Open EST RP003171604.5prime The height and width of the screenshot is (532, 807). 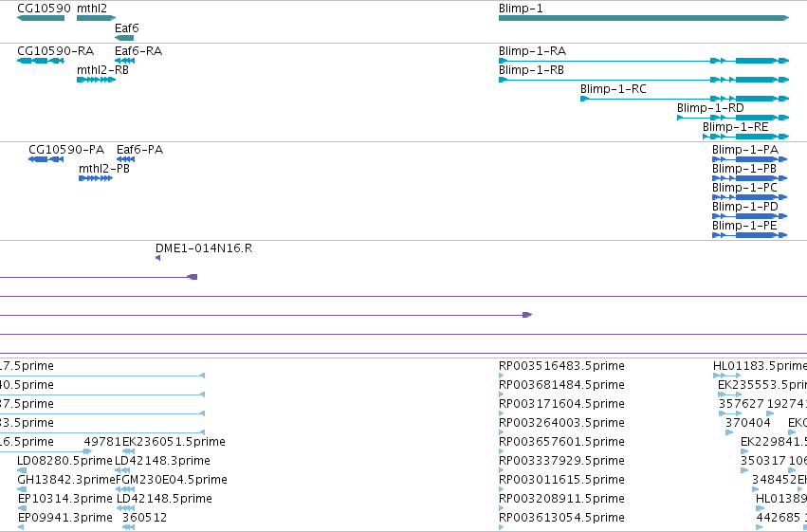(561, 404)
